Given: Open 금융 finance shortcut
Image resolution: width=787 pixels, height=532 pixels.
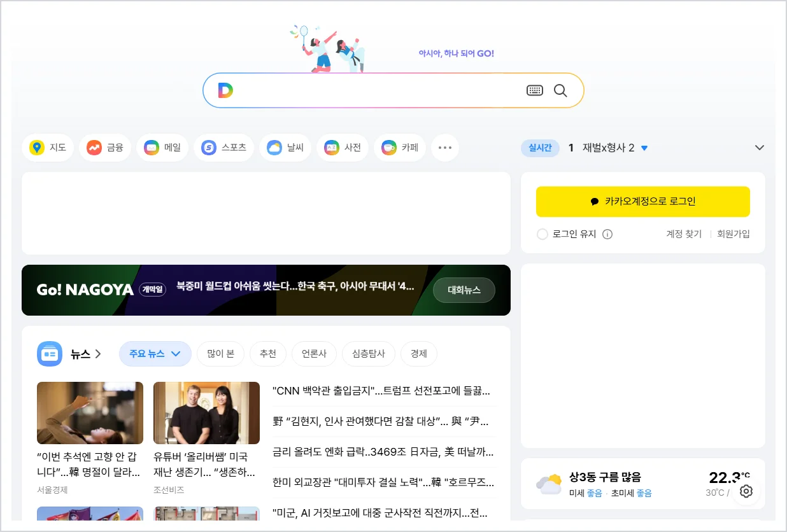Looking at the screenshot, I should pos(105,148).
